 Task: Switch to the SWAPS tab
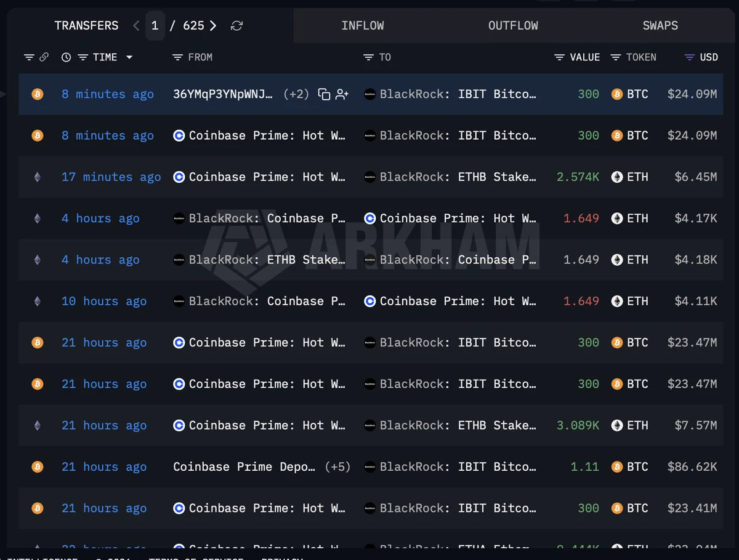click(x=660, y=26)
